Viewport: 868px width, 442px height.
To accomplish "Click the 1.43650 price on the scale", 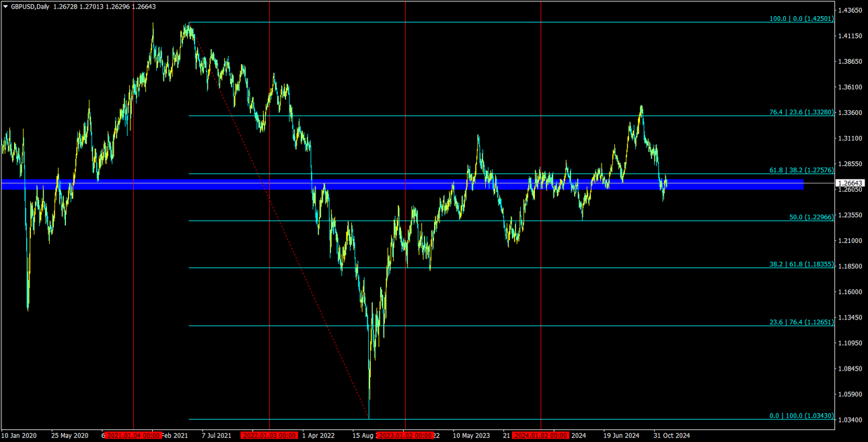I will 851,10.
